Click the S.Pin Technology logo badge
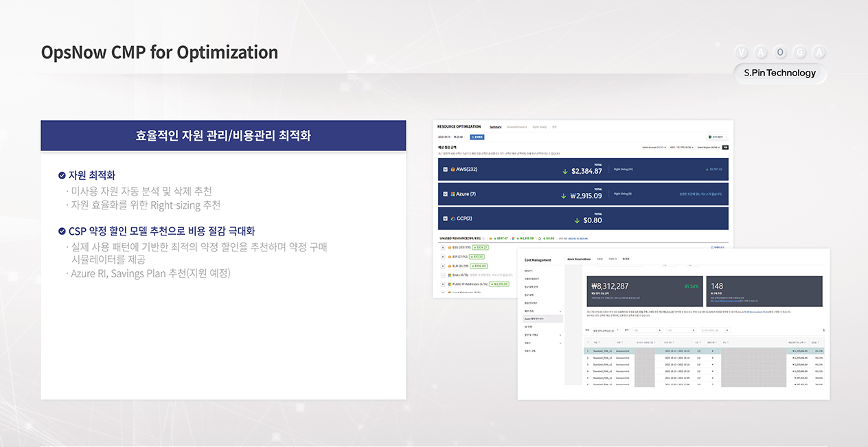Screen dimensions: 868x447 780,73
